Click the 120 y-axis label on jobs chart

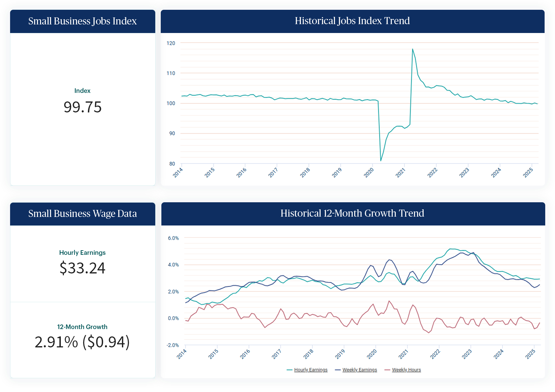click(x=171, y=43)
